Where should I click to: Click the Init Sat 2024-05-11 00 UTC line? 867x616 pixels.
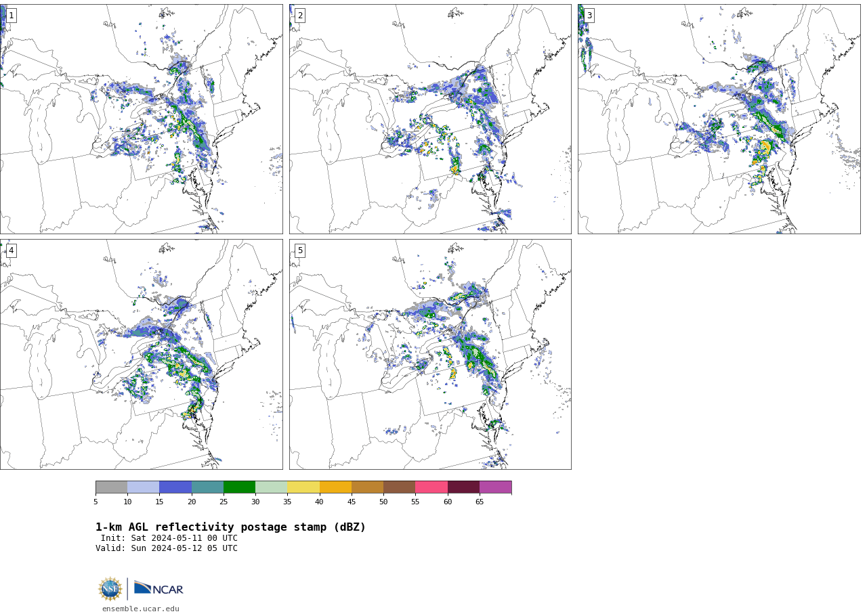[169, 539]
